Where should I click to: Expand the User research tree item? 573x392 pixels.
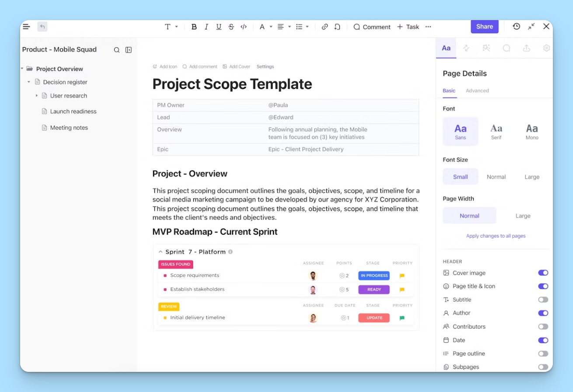click(x=37, y=96)
